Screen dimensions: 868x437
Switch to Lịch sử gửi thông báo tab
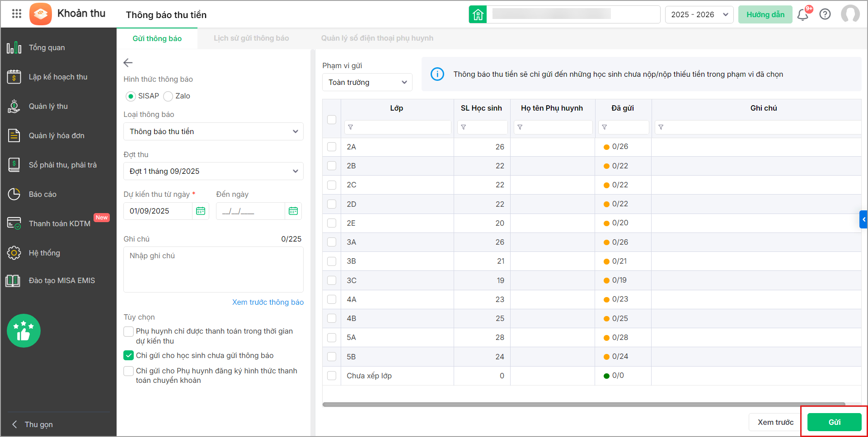(251, 38)
